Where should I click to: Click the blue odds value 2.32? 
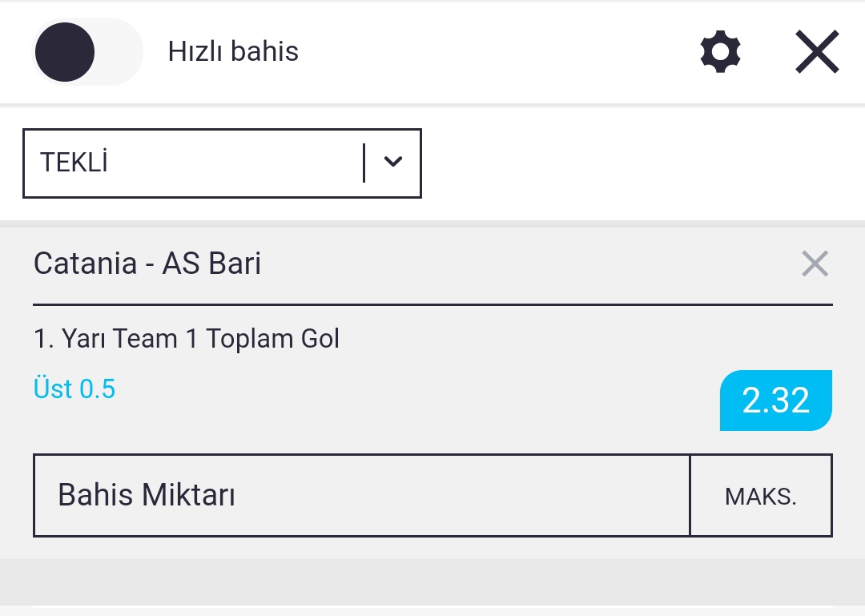pos(775,401)
